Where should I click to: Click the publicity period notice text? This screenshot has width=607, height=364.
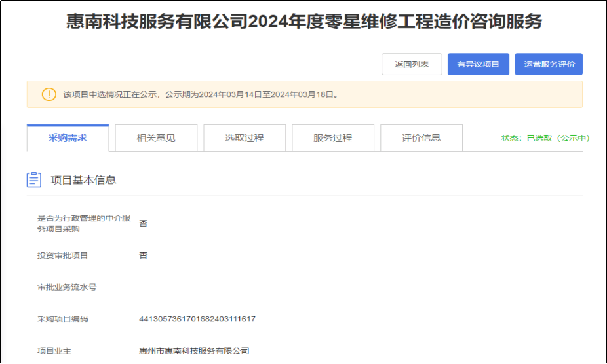pyautogui.click(x=201, y=94)
